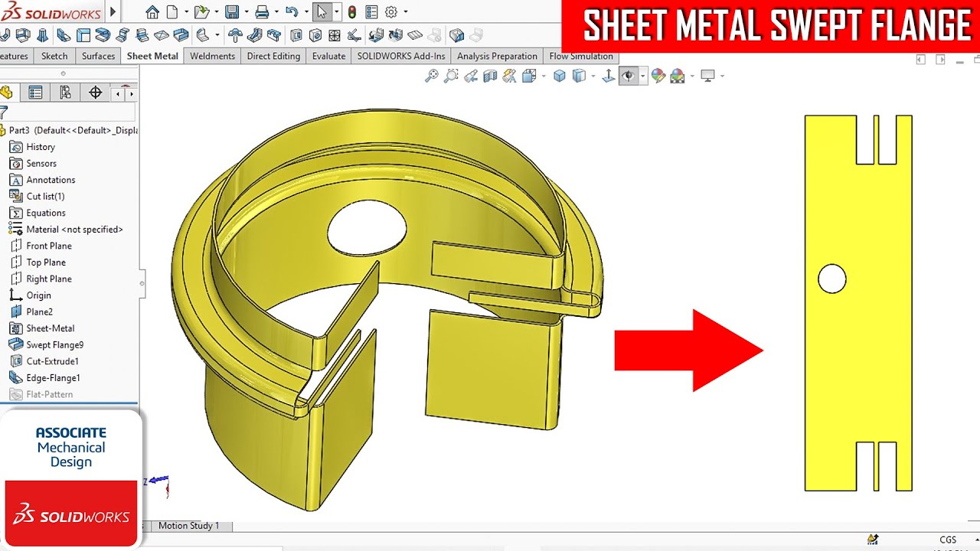Open the dropdown arrow next to Print
This screenshot has width=980, height=551.
click(276, 12)
